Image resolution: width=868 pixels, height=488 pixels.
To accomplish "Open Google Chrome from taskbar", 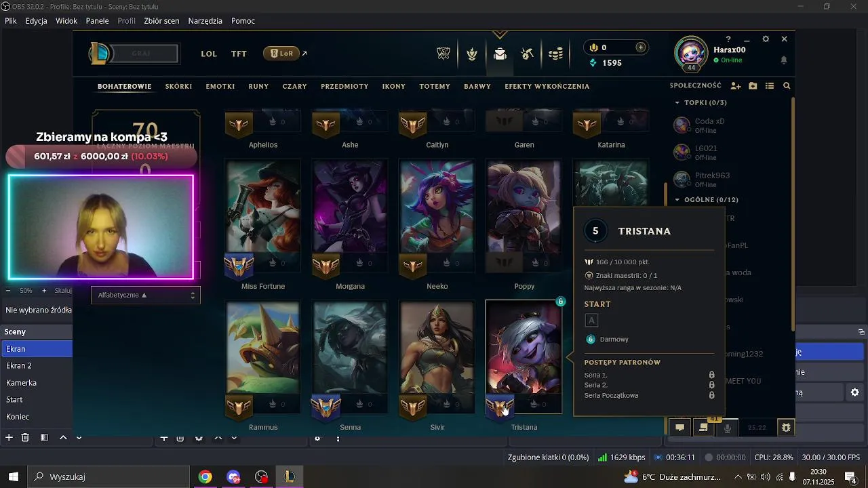I will pyautogui.click(x=205, y=477).
